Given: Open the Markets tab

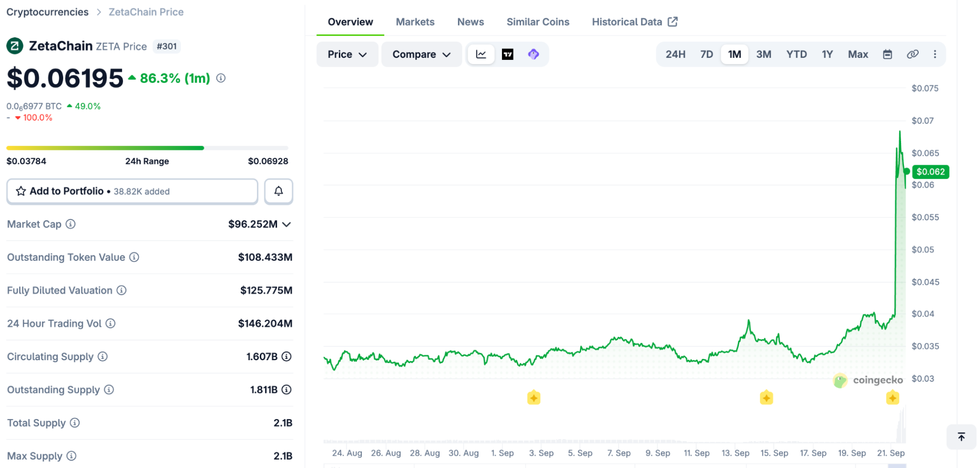Looking at the screenshot, I should coord(415,22).
